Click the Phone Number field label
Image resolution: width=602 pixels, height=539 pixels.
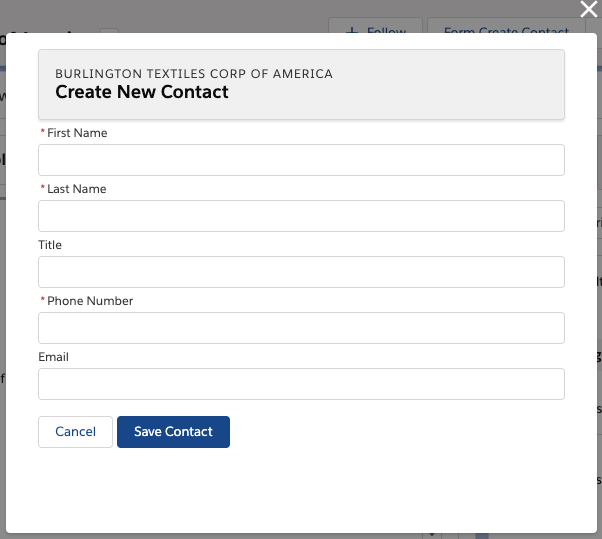(90, 301)
